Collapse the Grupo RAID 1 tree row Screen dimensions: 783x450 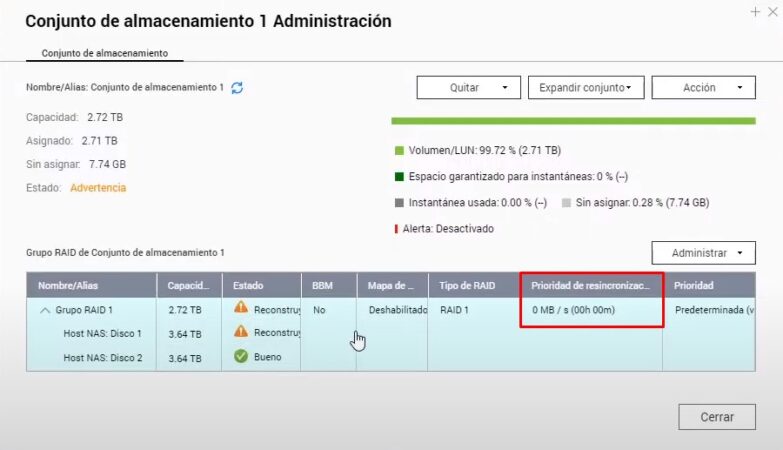point(45,310)
